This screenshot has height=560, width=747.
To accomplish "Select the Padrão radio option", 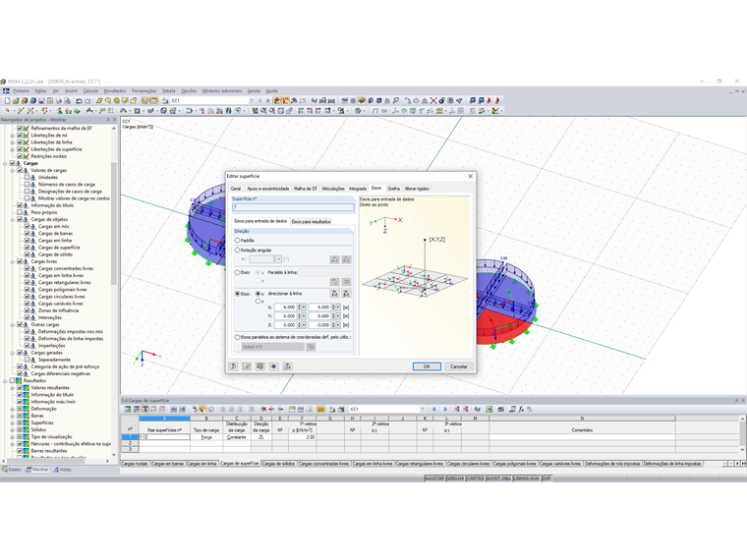I will (x=237, y=241).
